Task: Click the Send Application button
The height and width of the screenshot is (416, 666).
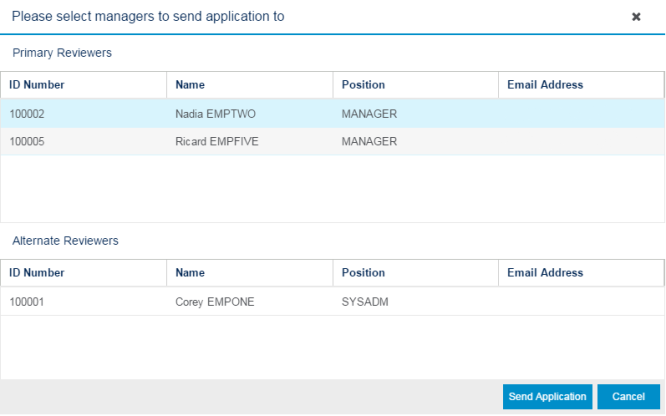Action: pos(547,396)
